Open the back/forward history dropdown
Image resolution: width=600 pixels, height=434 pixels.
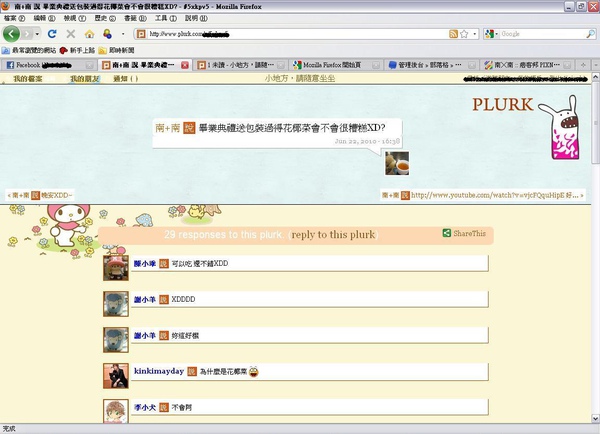[37, 34]
